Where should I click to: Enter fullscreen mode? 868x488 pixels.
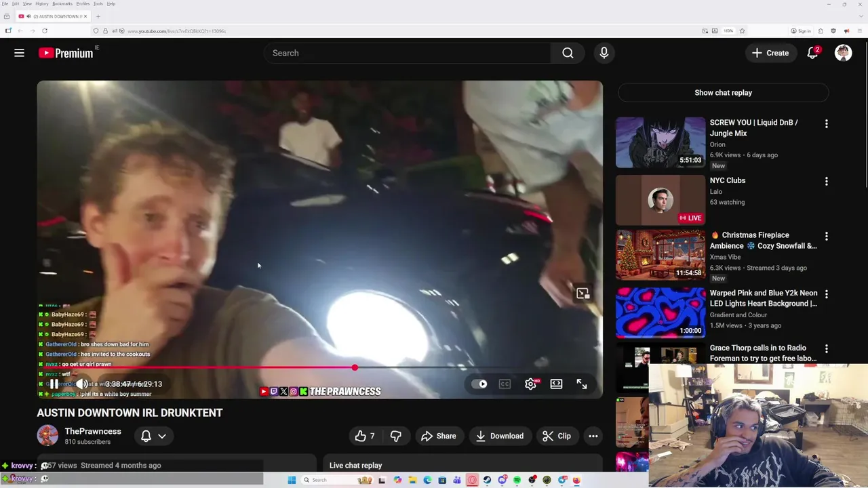tap(582, 384)
